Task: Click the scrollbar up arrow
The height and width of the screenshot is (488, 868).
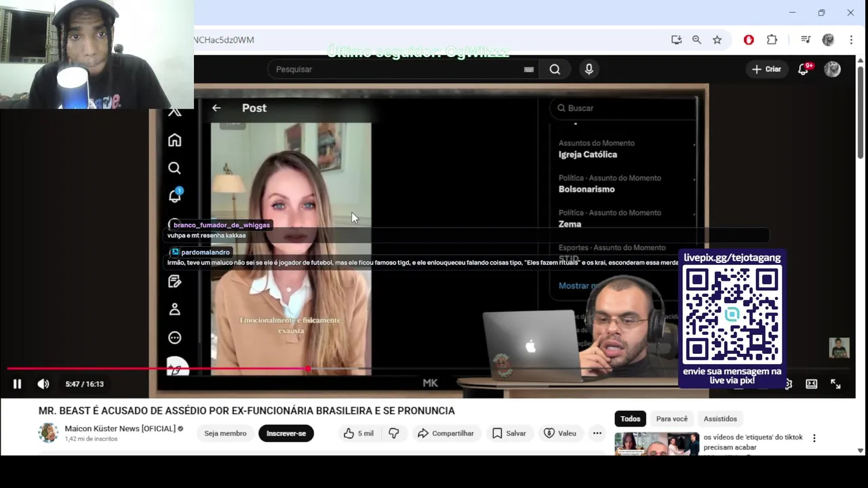Action: point(861,60)
